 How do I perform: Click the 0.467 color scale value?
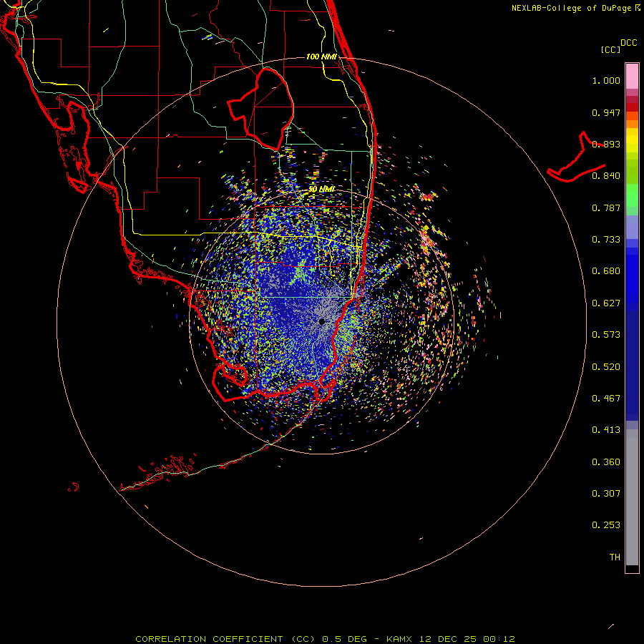pos(606,399)
